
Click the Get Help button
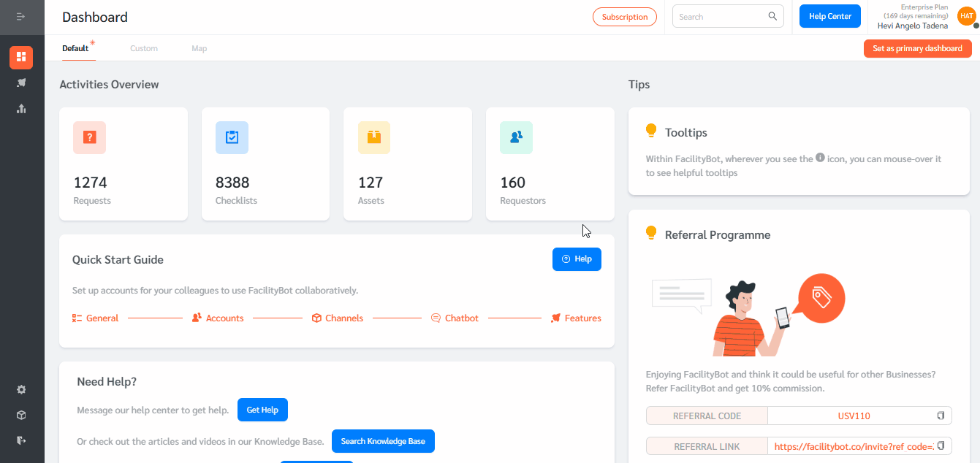coord(262,410)
